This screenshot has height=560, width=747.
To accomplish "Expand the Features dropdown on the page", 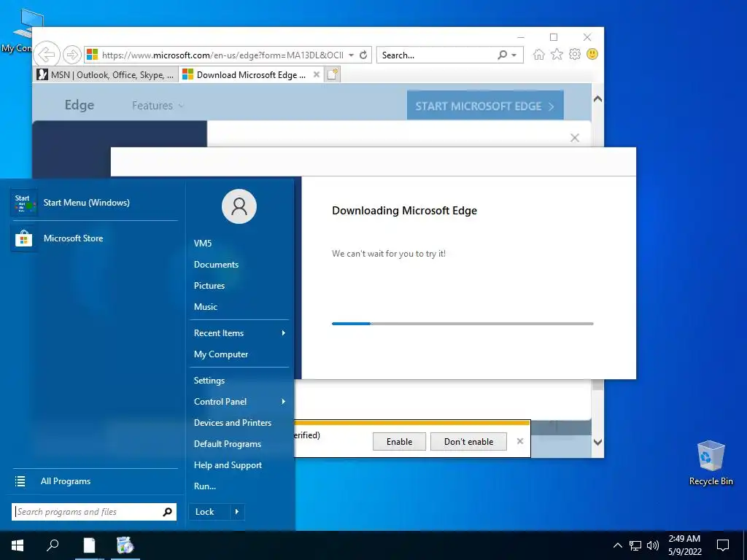I will click(x=158, y=105).
